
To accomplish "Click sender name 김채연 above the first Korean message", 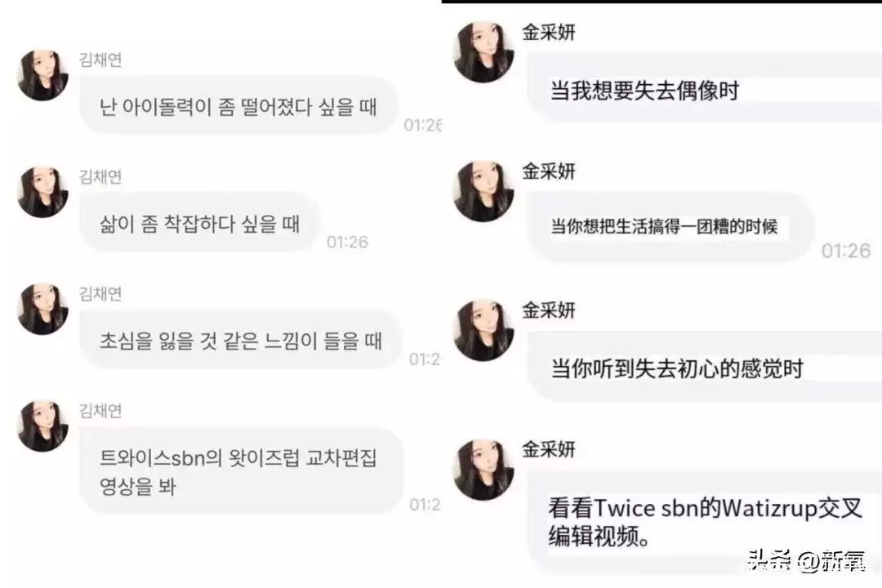I will click(x=100, y=60).
